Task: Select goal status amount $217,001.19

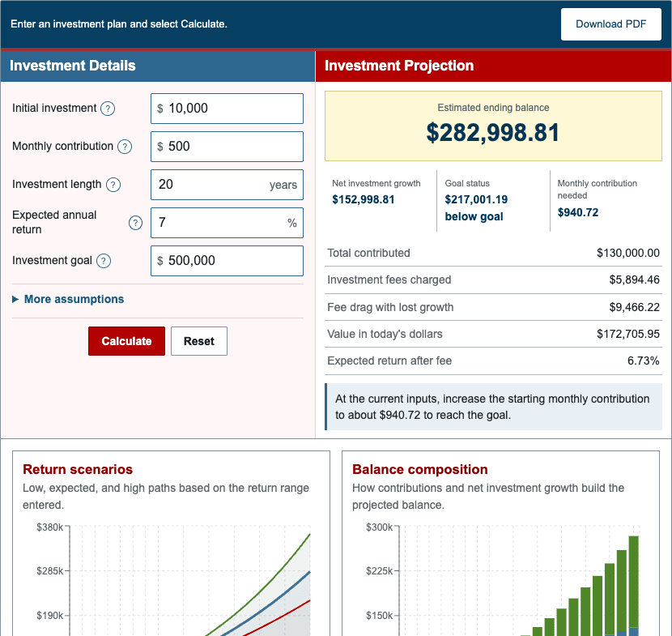Action: click(476, 199)
